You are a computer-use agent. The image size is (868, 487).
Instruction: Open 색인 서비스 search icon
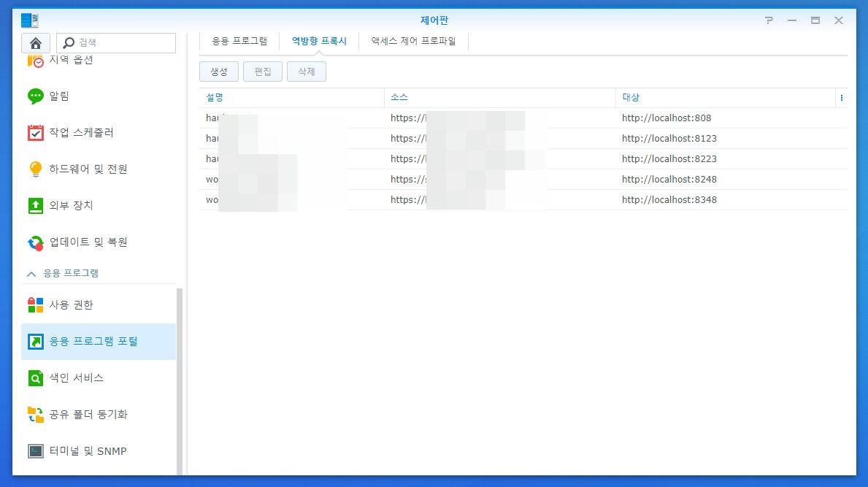[x=36, y=378]
